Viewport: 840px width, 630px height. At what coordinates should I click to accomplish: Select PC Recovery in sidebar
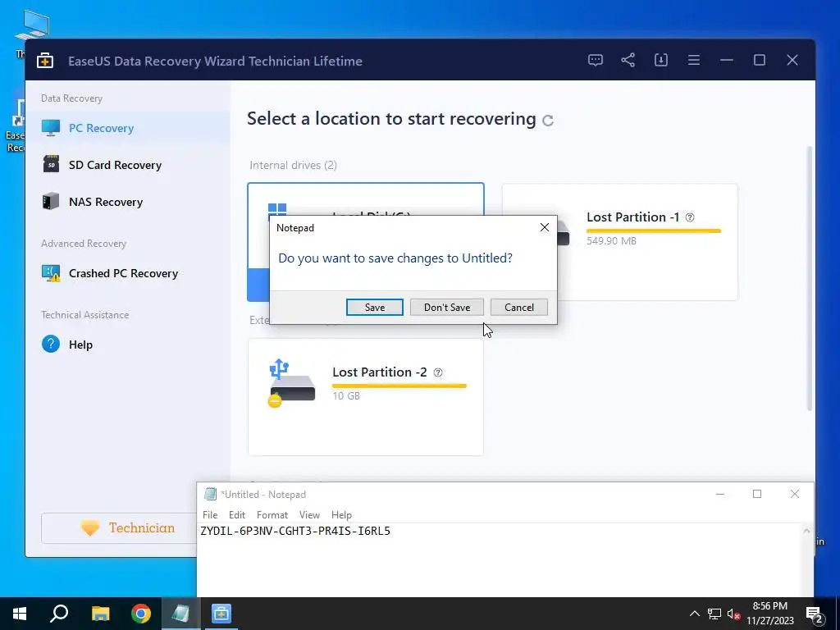pyautogui.click(x=128, y=128)
